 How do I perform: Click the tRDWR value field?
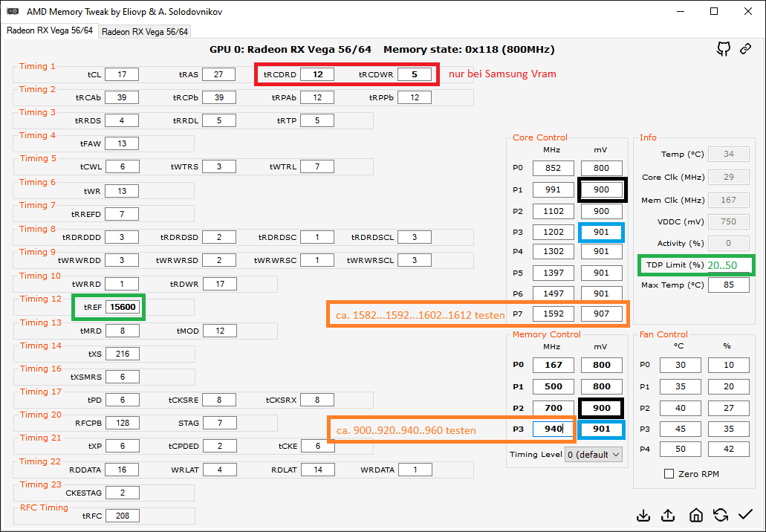[x=220, y=283]
